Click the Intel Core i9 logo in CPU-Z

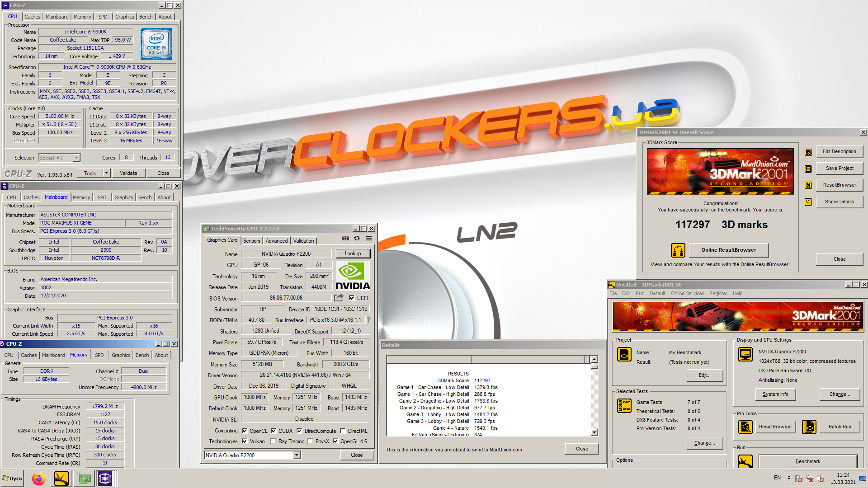point(156,44)
